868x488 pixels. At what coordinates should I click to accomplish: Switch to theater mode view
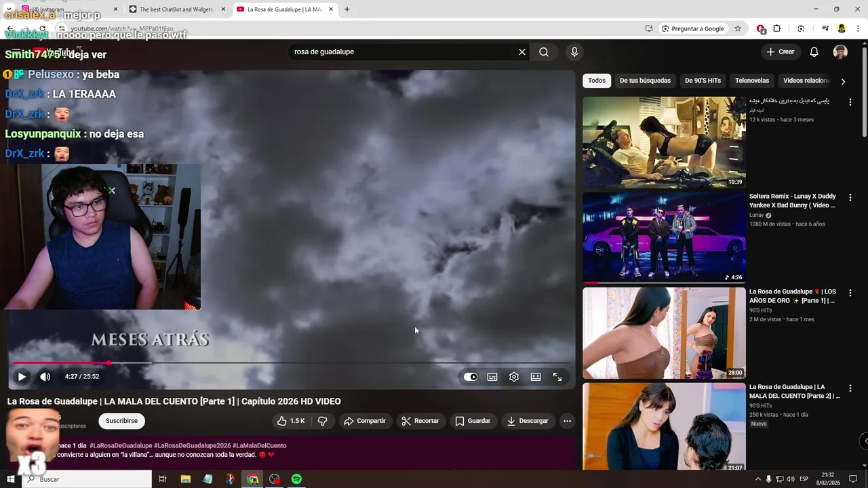(x=536, y=377)
